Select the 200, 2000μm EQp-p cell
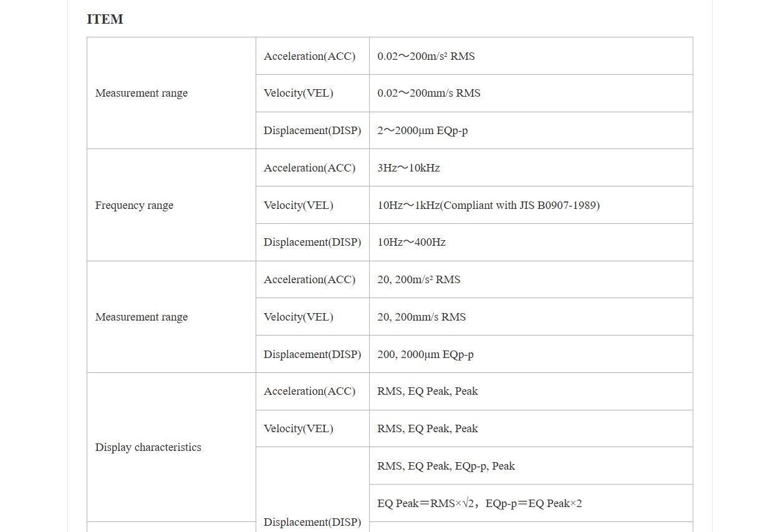775x532 pixels. point(531,354)
